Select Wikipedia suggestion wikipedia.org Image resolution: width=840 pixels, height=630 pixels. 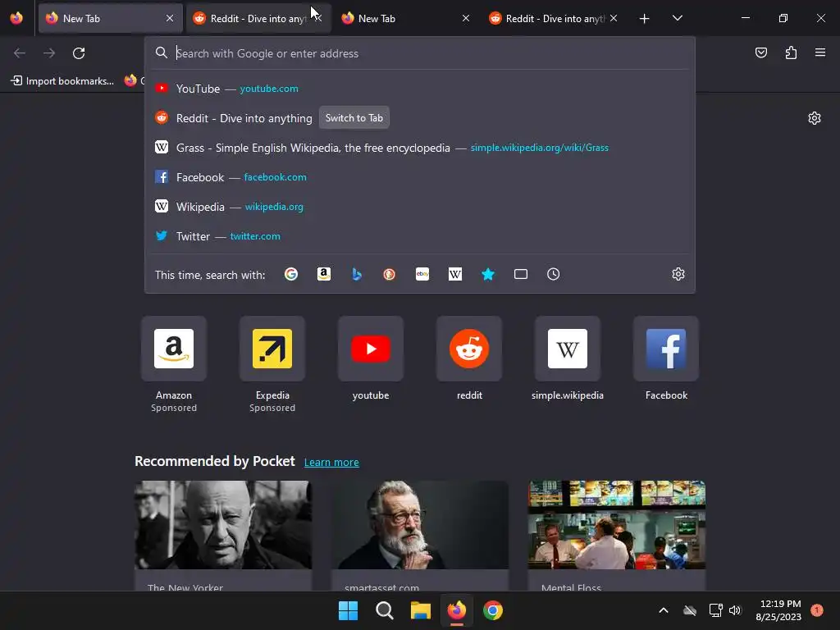pos(419,206)
